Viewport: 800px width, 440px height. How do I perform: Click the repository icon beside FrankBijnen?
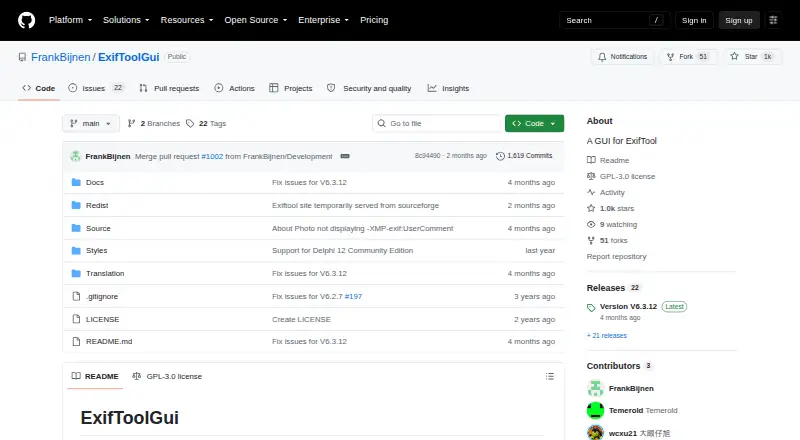point(22,57)
